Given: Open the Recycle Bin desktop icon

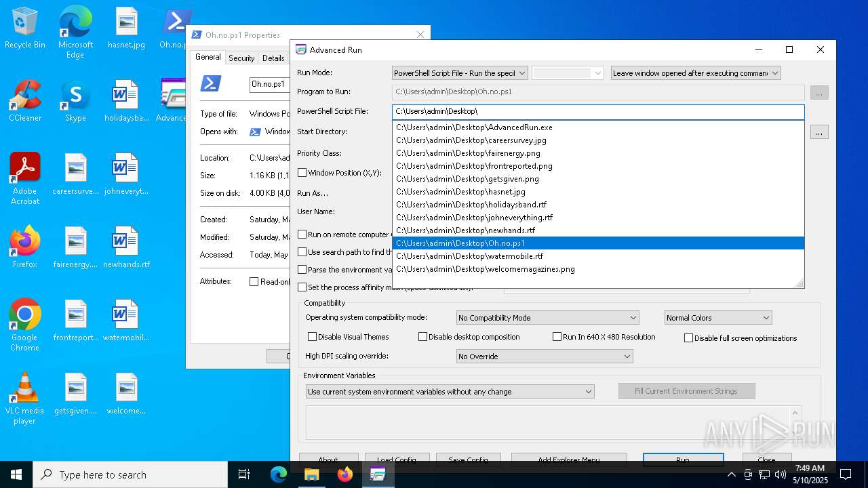Looking at the screenshot, I should pyautogui.click(x=25, y=28).
